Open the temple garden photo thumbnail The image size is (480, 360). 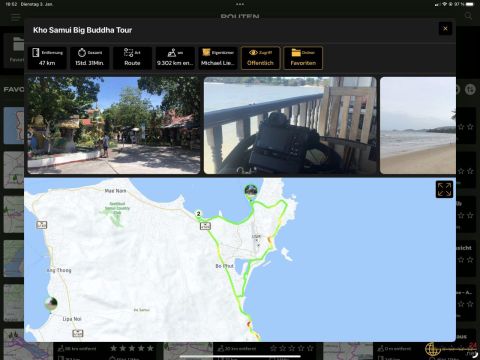coord(114,125)
